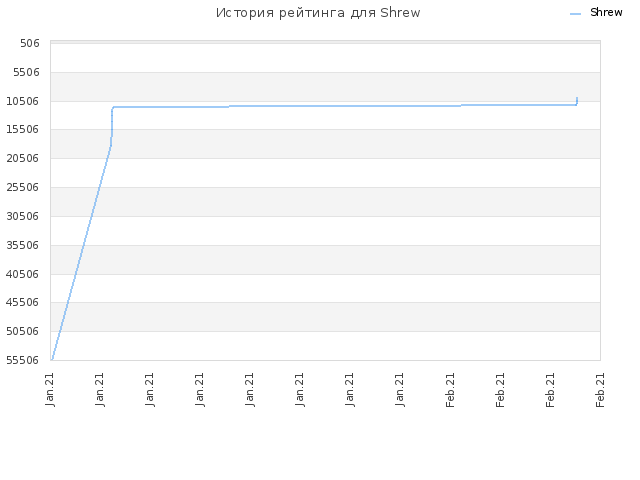The height and width of the screenshot is (480, 640).
Task: Click the corner where the line flattens near 10506
Action: (113, 107)
